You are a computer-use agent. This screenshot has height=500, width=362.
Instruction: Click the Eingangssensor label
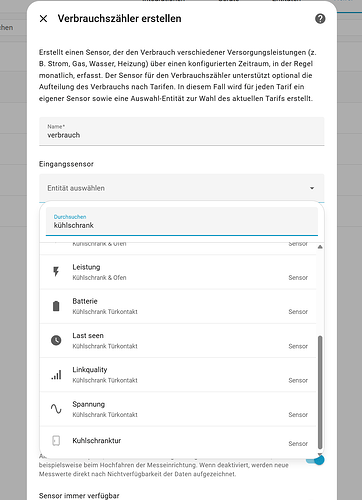click(x=66, y=164)
